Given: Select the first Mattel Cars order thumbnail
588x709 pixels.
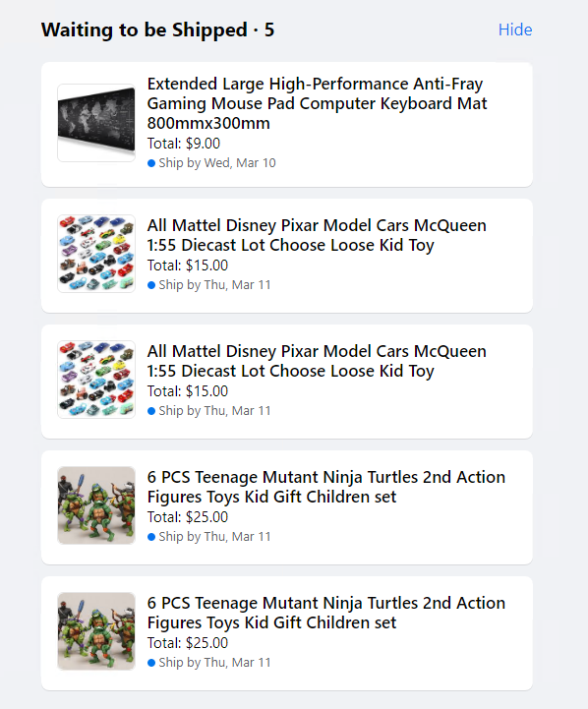Looking at the screenshot, I should (96, 254).
